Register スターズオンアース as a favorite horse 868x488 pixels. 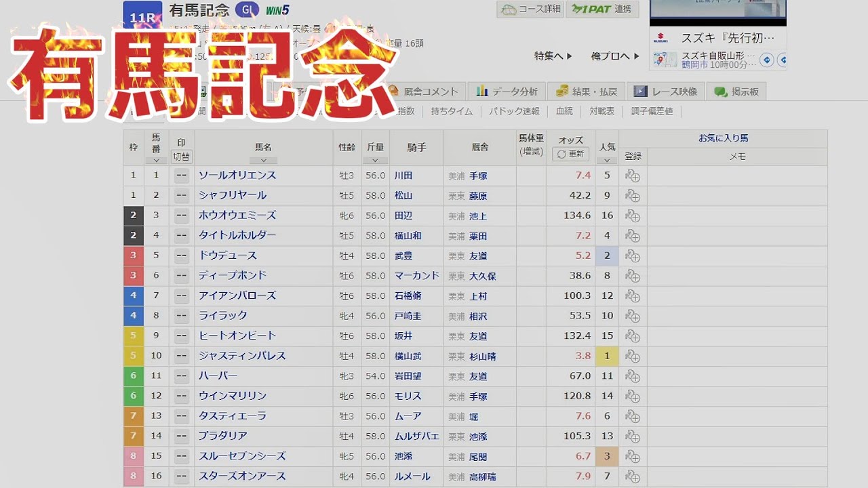coord(633,476)
